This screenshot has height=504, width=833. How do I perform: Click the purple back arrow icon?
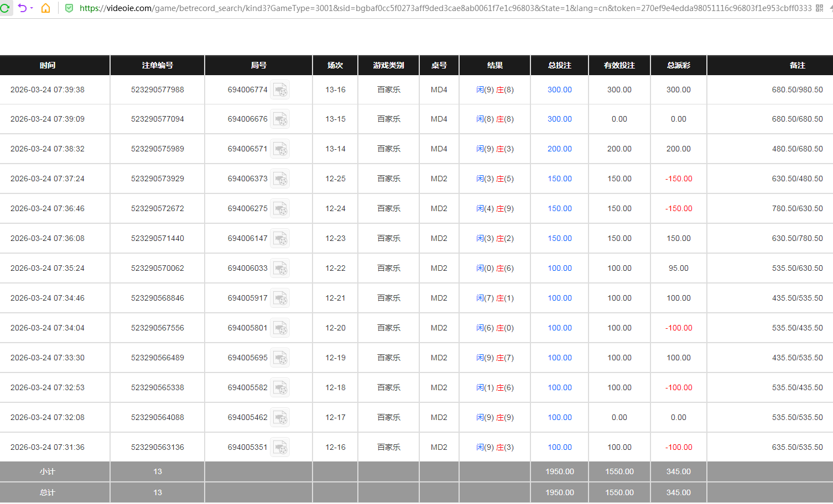(22, 8)
